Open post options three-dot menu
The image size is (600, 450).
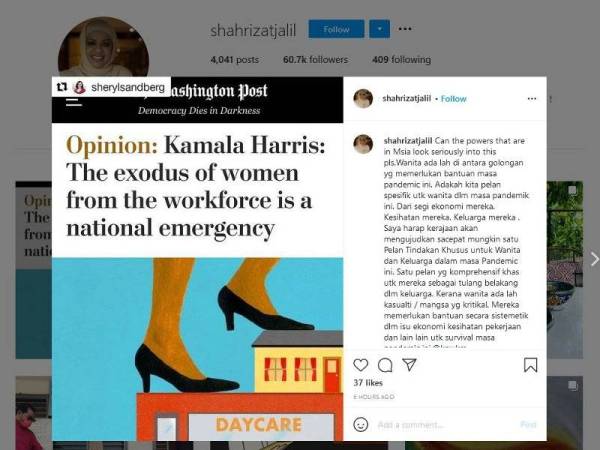(x=532, y=99)
